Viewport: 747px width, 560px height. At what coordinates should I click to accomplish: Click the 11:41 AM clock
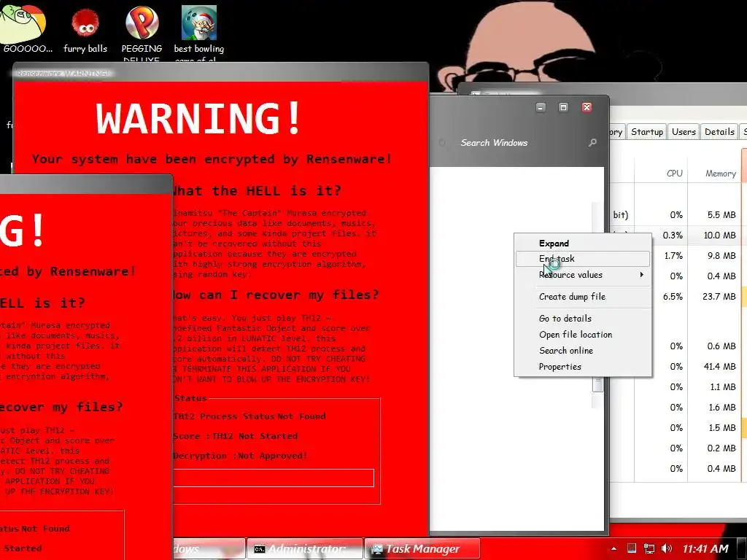(705, 548)
